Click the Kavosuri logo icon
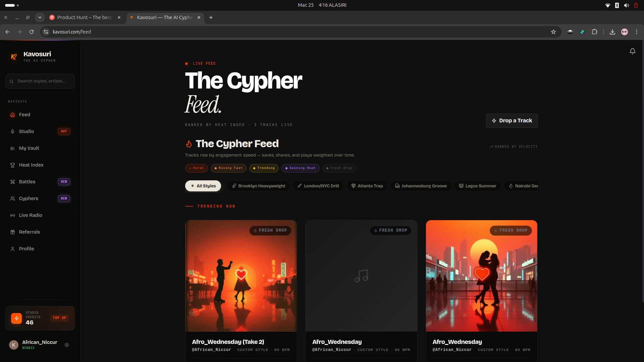 [x=14, y=57]
